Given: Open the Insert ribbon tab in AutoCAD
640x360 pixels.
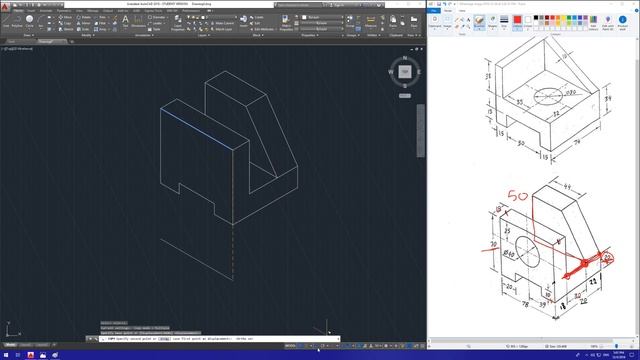Looking at the screenshot, I should pyautogui.click(x=31, y=11).
